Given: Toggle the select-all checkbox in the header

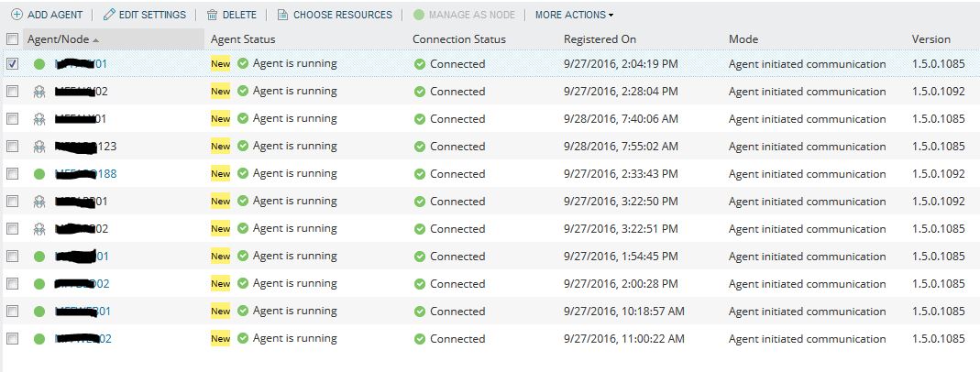Looking at the screenshot, I should pyautogui.click(x=12, y=38).
